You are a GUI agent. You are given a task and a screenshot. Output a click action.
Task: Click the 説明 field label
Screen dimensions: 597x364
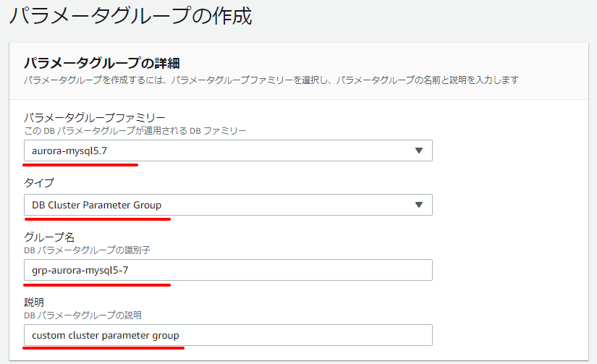click(34, 302)
